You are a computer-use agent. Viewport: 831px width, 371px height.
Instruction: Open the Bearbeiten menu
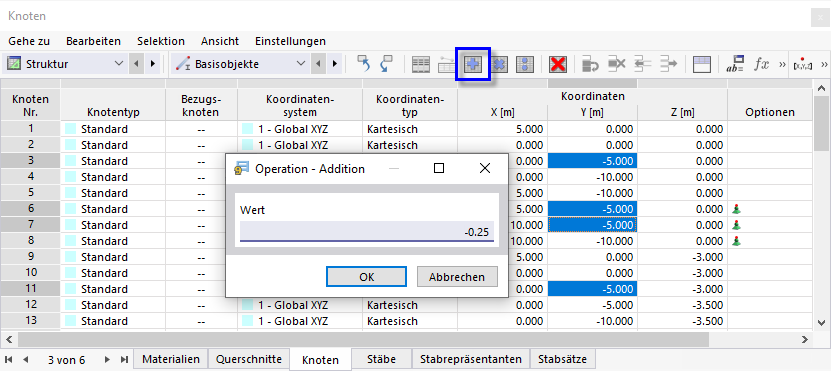[93, 41]
